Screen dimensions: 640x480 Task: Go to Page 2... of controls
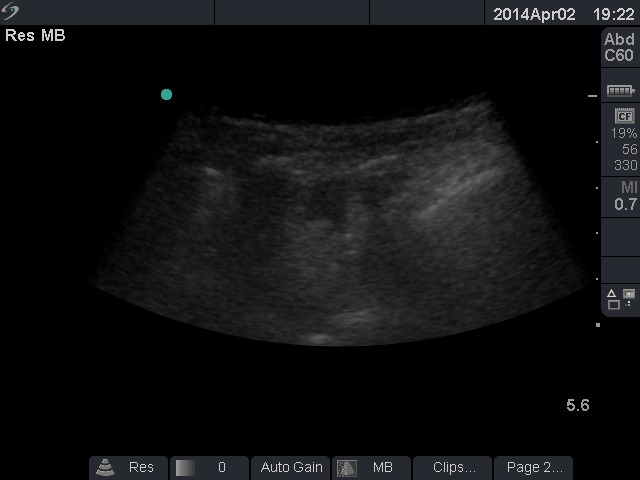click(x=533, y=468)
